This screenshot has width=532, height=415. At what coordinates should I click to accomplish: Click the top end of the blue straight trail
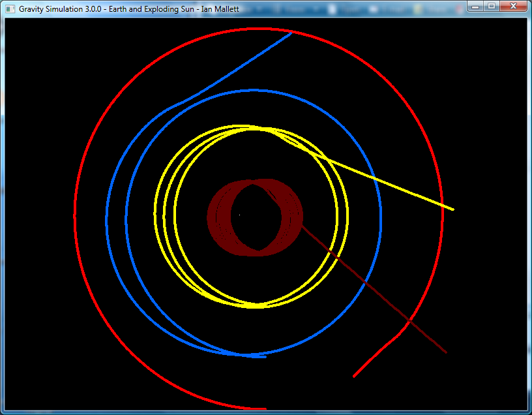pos(290,33)
